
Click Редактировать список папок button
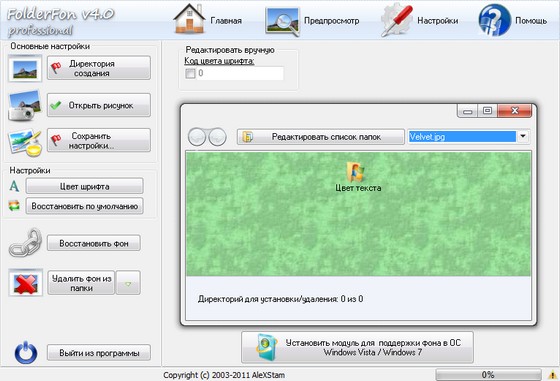coord(321,137)
